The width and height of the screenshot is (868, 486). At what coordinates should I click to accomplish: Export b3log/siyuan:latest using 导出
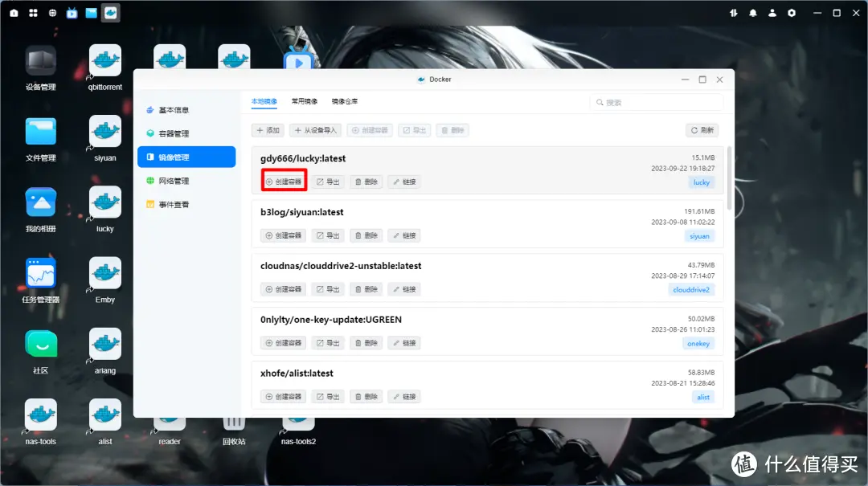[x=327, y=235]
